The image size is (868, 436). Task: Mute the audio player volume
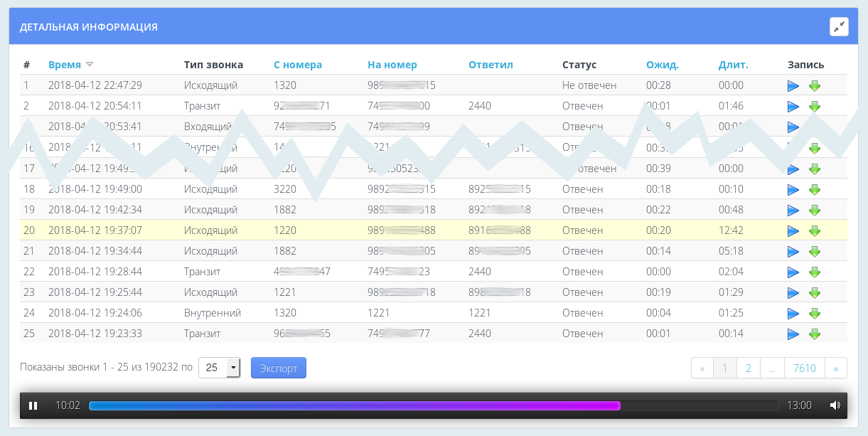[835, 405]
